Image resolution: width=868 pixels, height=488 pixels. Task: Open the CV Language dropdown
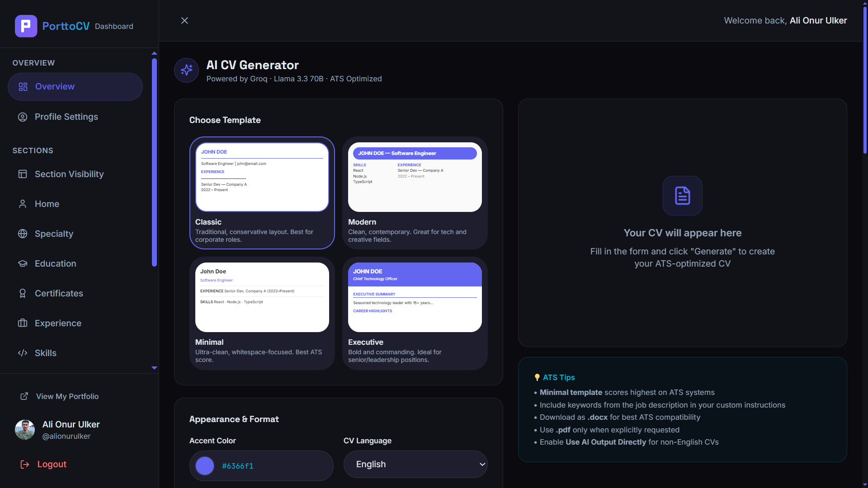(x=415, y=465)
